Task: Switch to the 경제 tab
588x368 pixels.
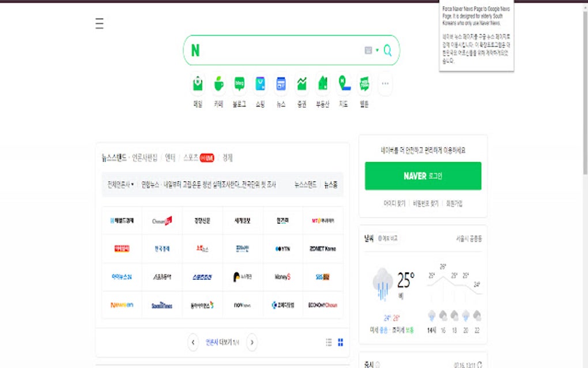Action: [x=228, y=158]
